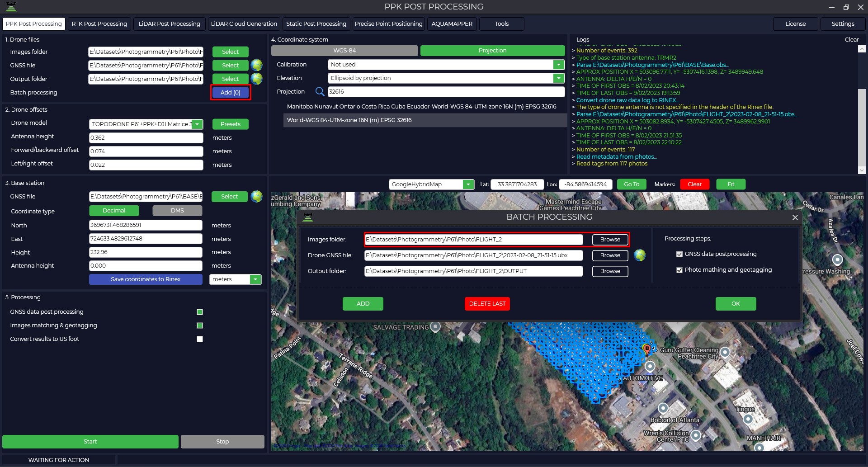Click the Projection search magnifier icon

320,92
